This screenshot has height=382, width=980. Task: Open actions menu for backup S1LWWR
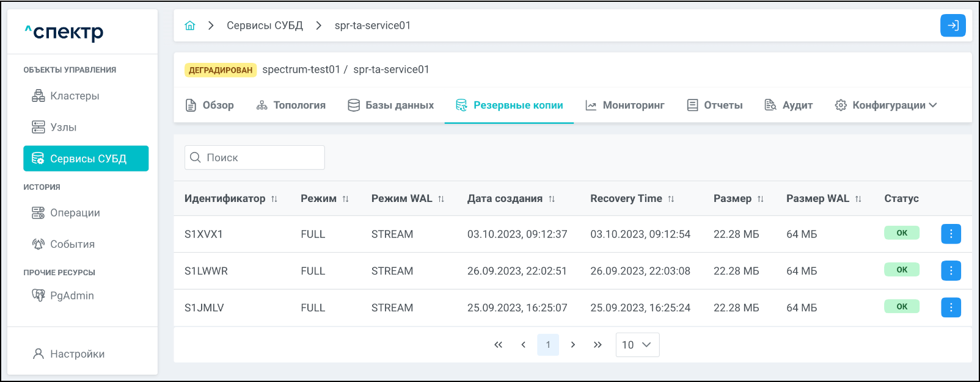951,270
